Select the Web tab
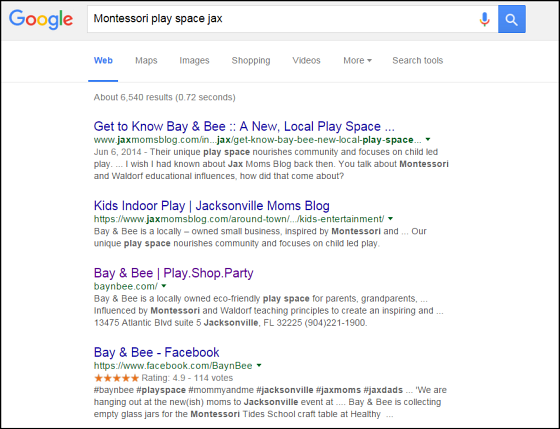 pyautogui.click(x=103, y=60)
